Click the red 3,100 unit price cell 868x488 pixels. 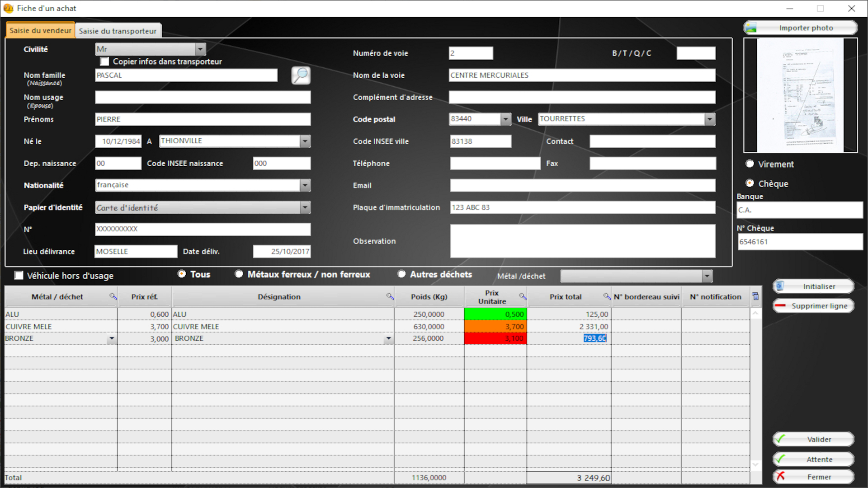coord(495,338)
